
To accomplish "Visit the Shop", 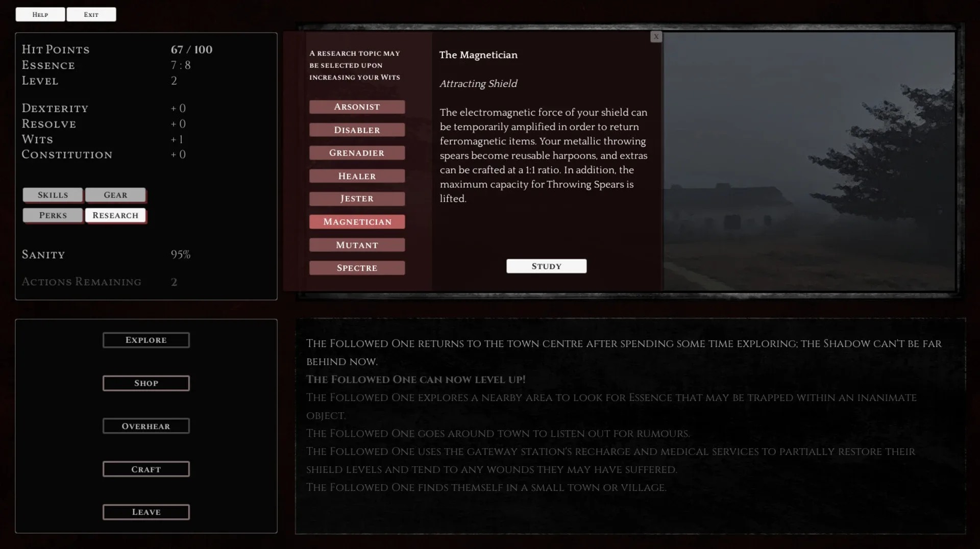I will (146, 383).
